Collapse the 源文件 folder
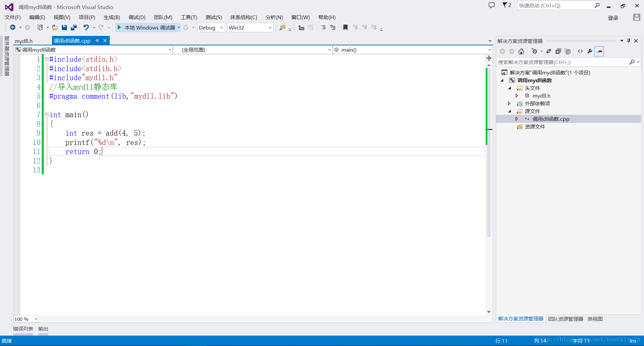The image size is (644, 346). (x=509, y=111)
